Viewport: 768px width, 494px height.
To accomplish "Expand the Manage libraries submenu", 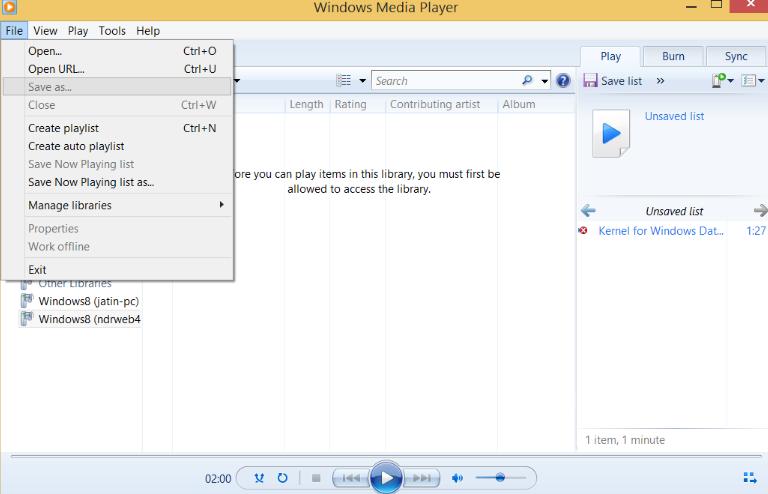I will [118, 205].
